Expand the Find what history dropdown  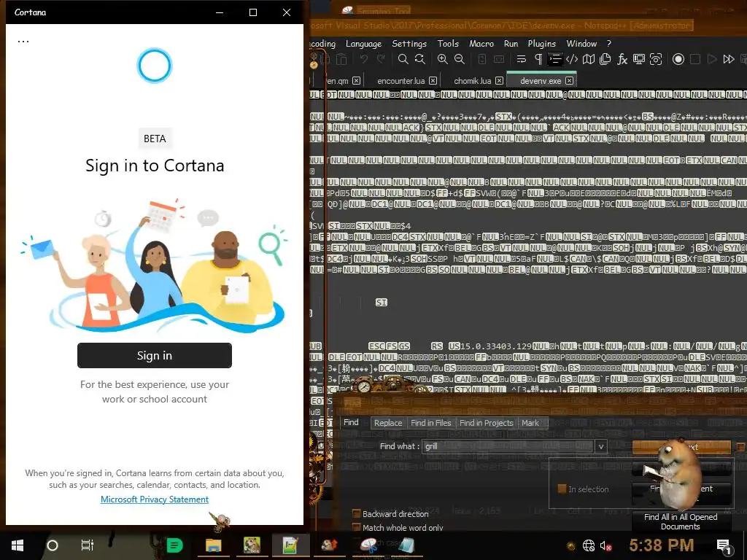click(601, 446)
